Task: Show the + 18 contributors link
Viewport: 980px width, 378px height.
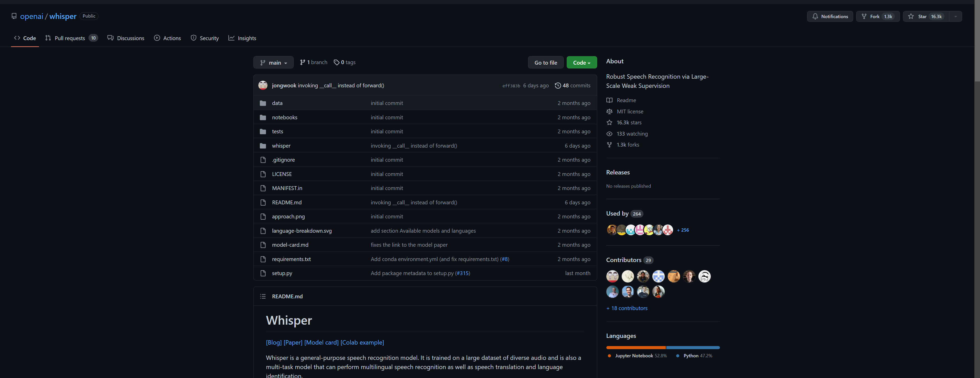Action: 627,308
